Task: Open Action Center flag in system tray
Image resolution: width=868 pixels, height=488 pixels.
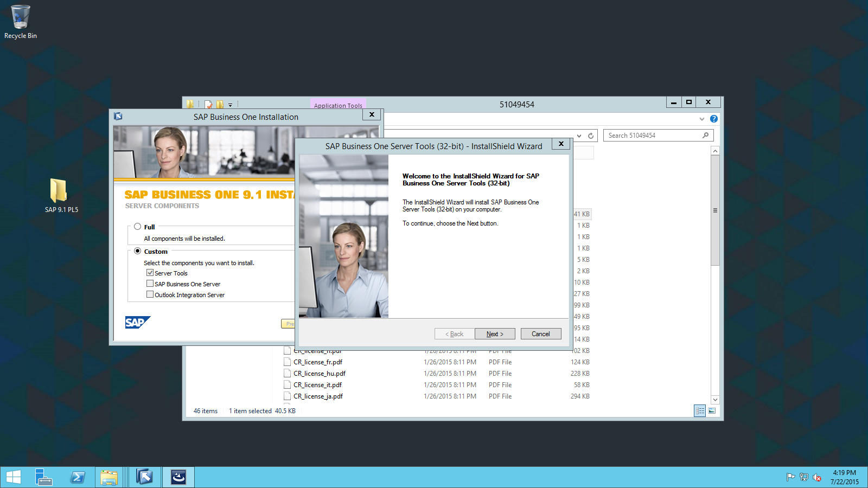Action: (790, 477)
